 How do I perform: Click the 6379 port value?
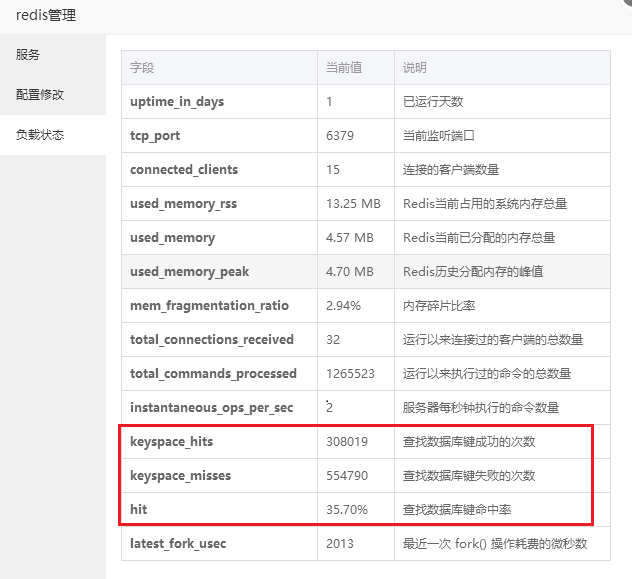(340, 136)
